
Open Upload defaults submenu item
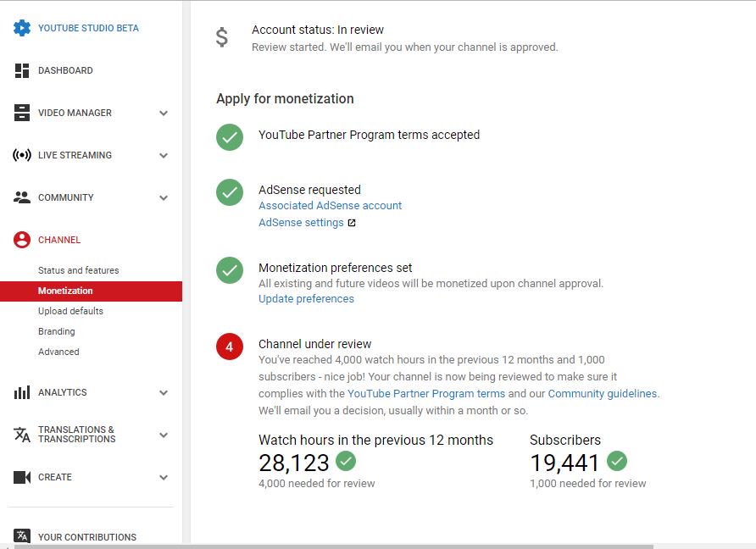[71, 311]
